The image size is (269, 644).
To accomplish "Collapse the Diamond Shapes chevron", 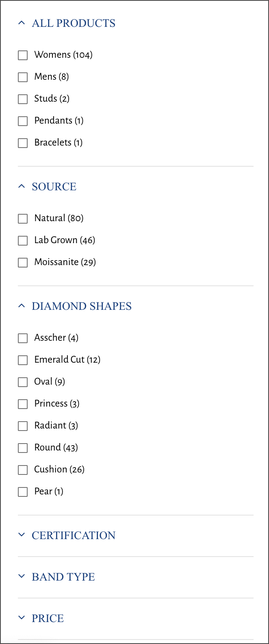I will tap(22, 306).
